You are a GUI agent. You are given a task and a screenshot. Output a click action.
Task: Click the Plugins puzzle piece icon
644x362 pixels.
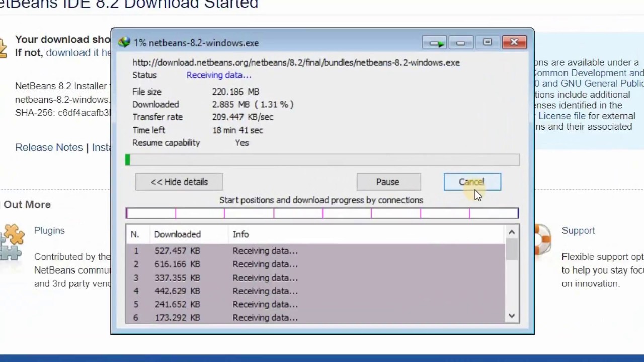click(12, 241)
